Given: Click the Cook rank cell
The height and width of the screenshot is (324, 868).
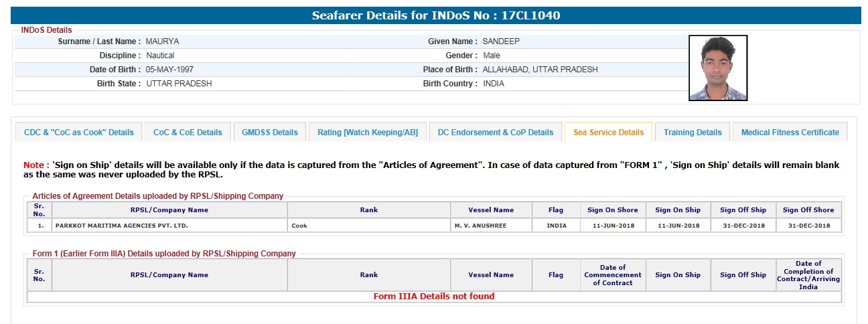Looking at the screenshot, I should click(x=299, y=226).
